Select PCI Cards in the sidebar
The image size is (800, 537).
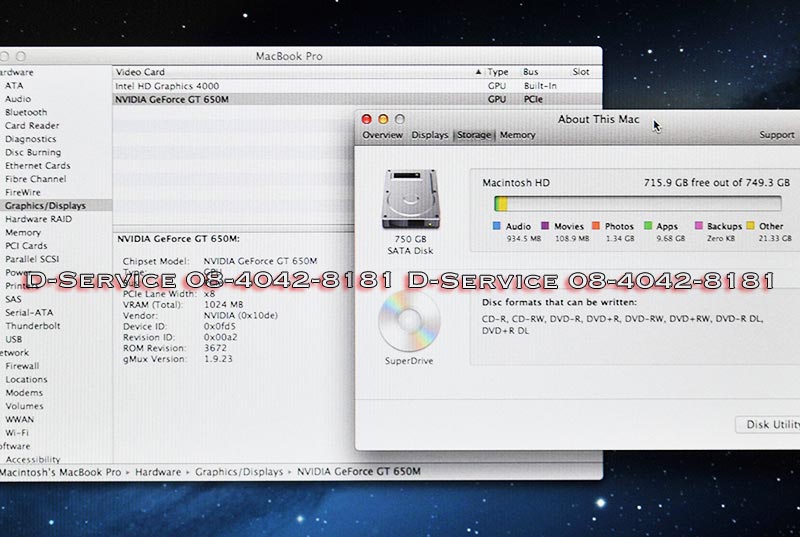pos(26,246)
